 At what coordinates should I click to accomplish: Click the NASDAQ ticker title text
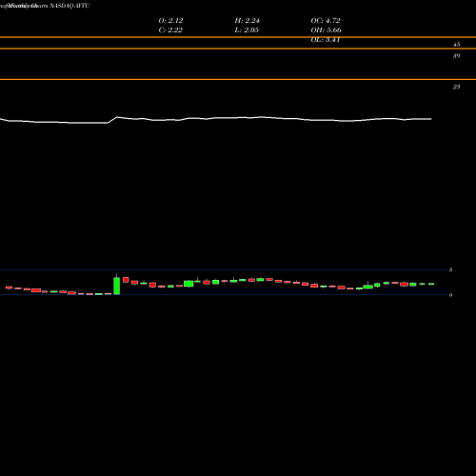pyautogui.click(x=69, y=6)
